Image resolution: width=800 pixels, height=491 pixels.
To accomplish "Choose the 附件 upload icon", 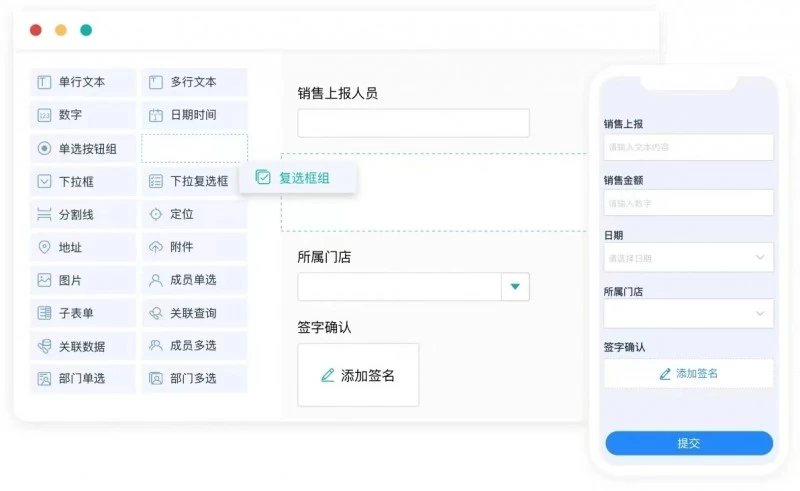I will [x=155, y=247].
